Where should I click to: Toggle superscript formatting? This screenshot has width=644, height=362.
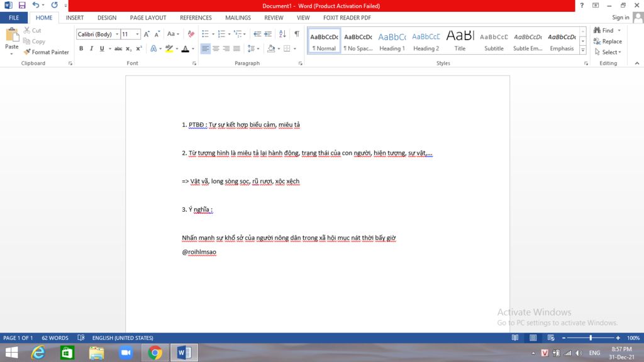[139, 48]
